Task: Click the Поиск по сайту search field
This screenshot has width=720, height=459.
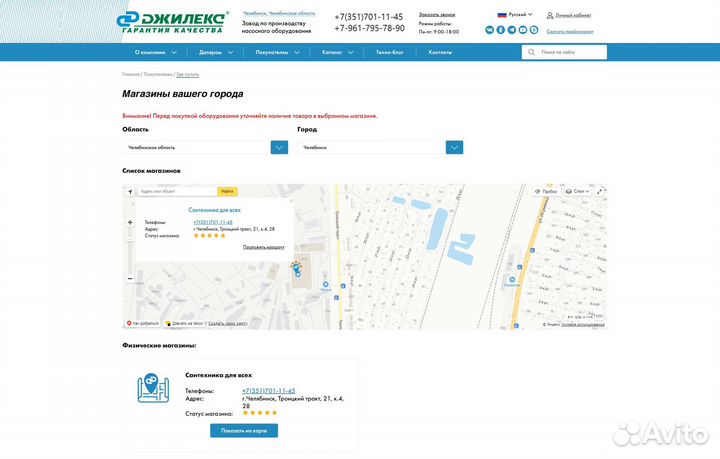Action: (563, 52)
